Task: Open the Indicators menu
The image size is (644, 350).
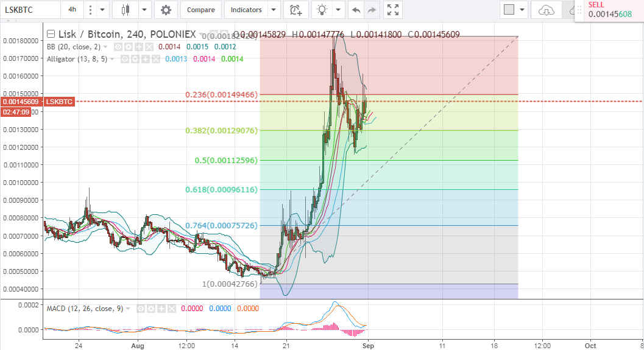Action: [x=246, y=10]
